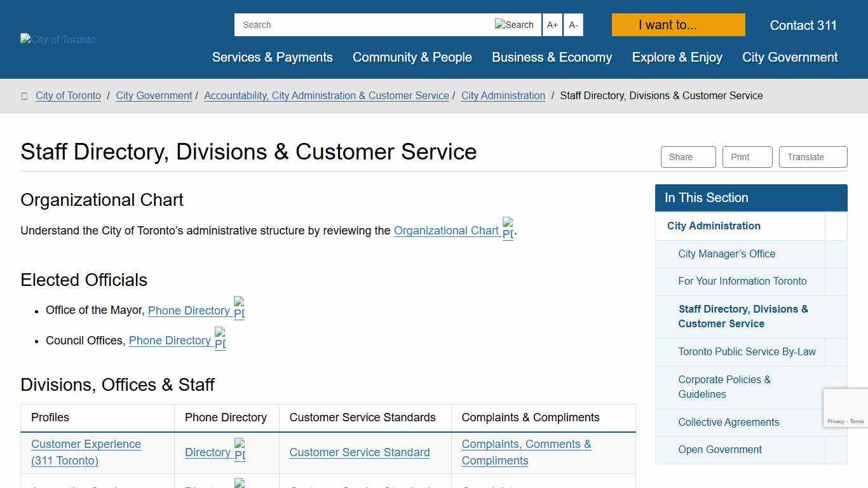868x488 pixels.
Task: Open the 'I want to...' dropdown
Action: click(677, 25)
